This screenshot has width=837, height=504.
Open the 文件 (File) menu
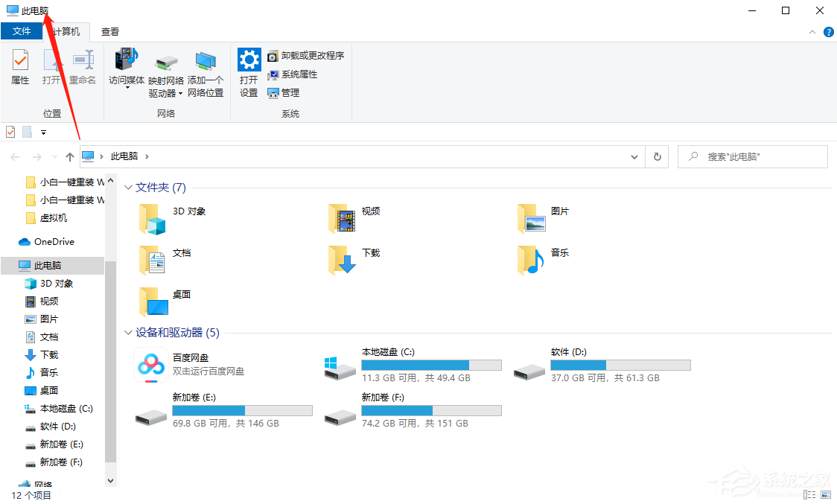22,31
